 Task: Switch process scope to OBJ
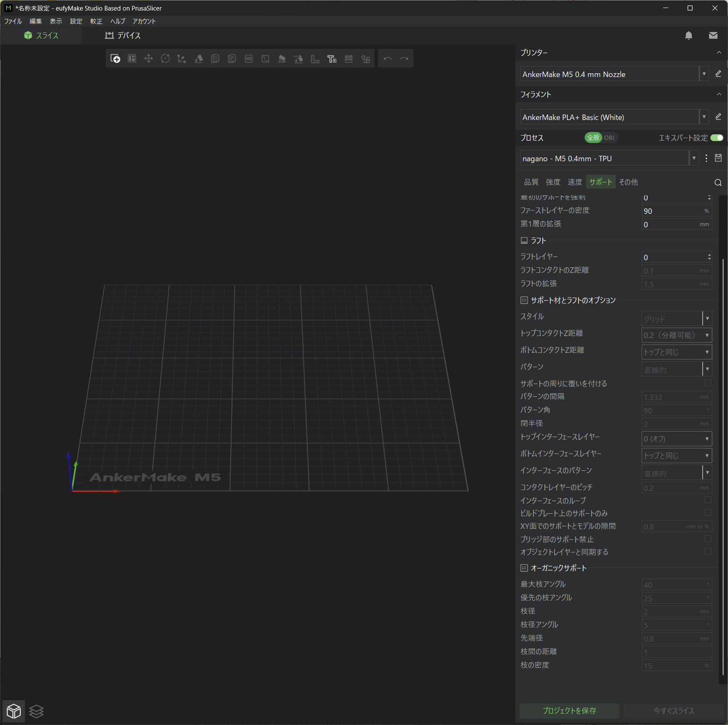pyautogui.click(x=609, y=138)
